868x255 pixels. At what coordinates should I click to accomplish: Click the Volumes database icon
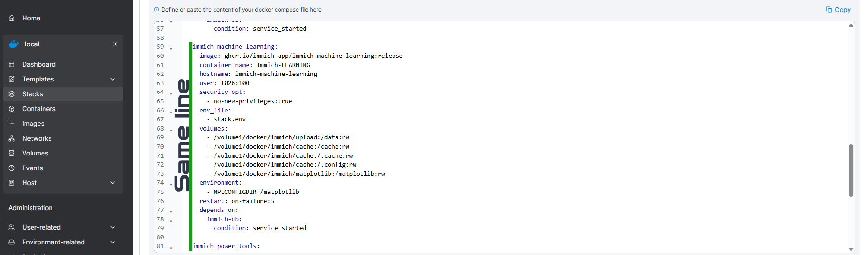tap(12, 153)
